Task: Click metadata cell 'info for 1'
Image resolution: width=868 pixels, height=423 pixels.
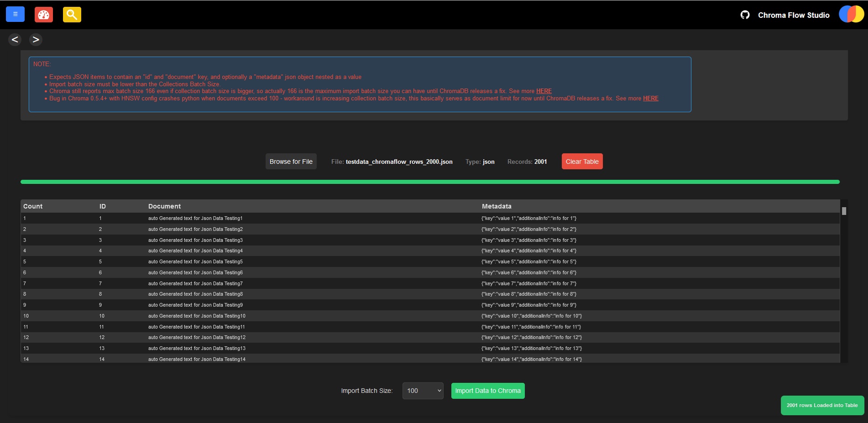Action: [x=529, y=219]
